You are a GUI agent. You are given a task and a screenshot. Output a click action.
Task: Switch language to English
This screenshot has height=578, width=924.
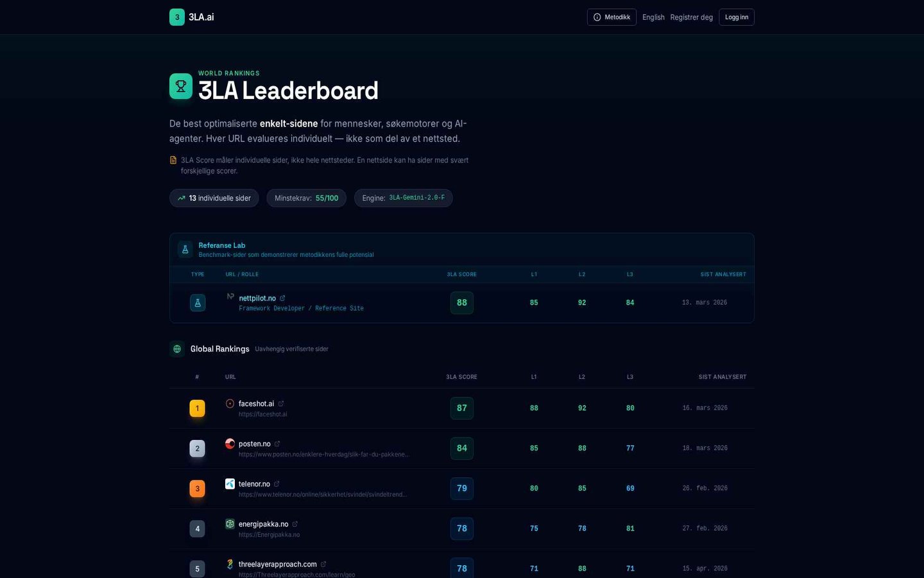[653, 17]
